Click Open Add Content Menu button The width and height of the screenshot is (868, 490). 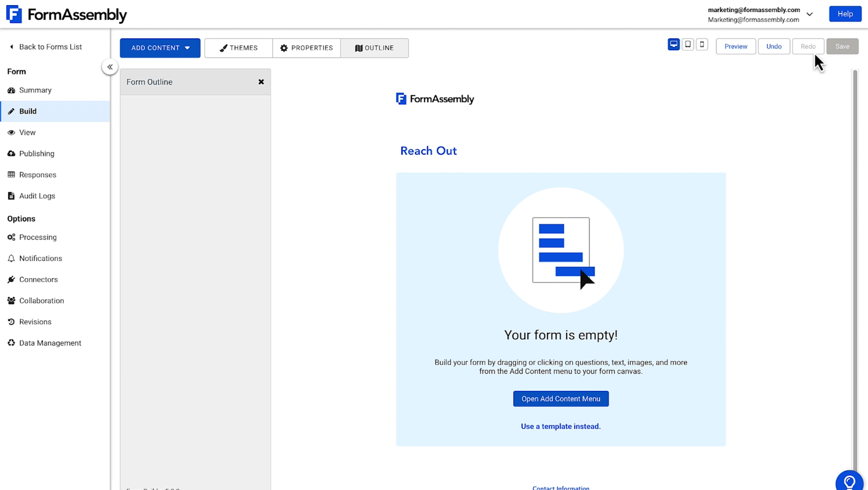point(561,399)
